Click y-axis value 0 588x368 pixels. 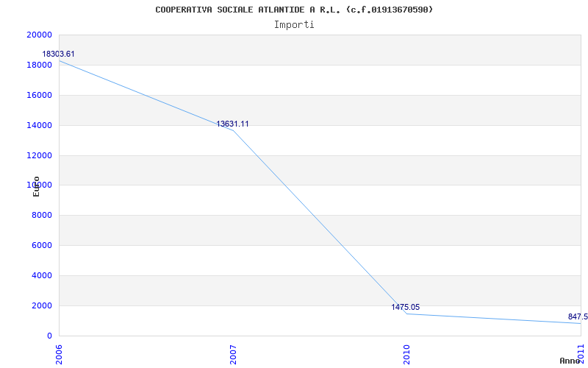point(49,336)
